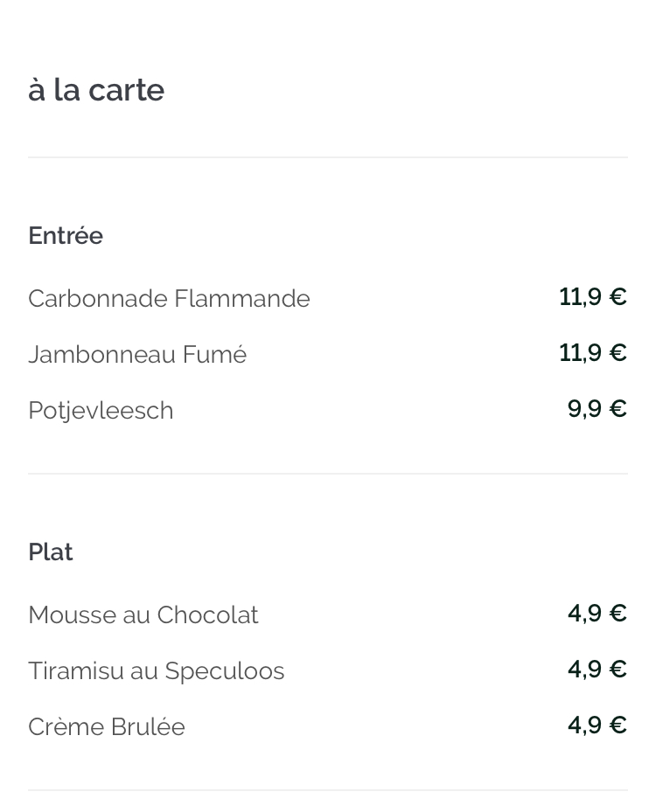Click the divider line below 'à la carte'
Viewport: 656px width, 812px height.
pyautogui.click(x=328, y=157)
